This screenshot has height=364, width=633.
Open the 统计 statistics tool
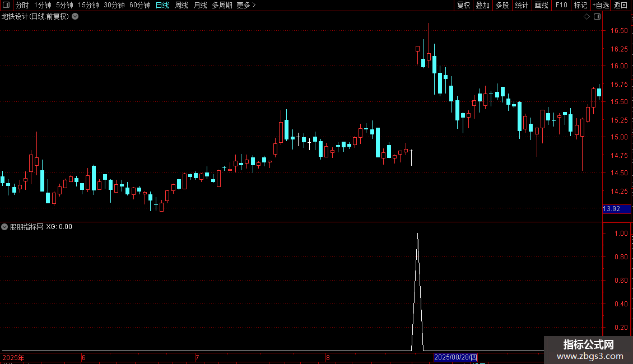(x=522, y=5)
